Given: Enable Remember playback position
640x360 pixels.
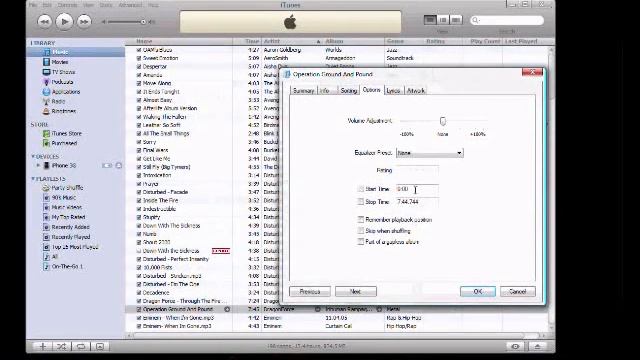Looking at the screenshot, I should tap(360, 220).
